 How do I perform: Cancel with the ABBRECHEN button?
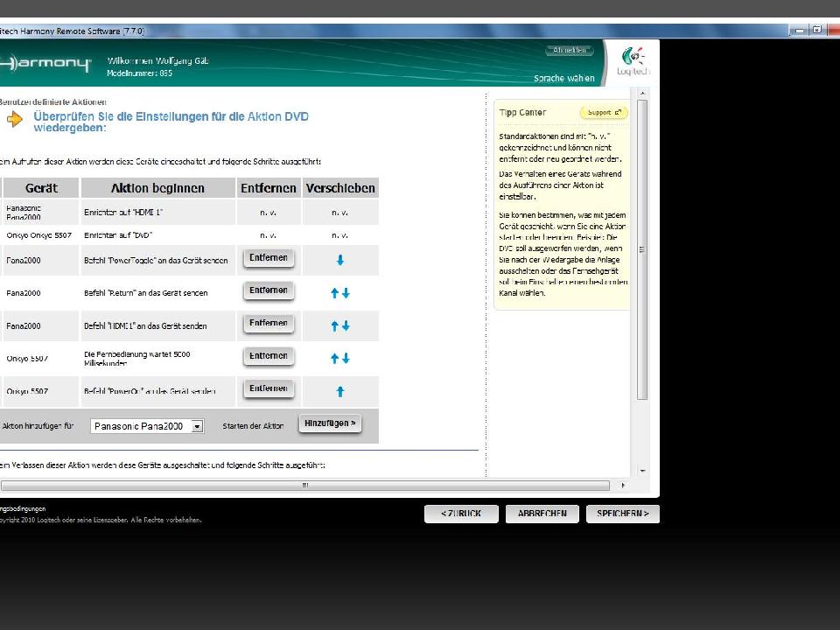click(542, 514)
